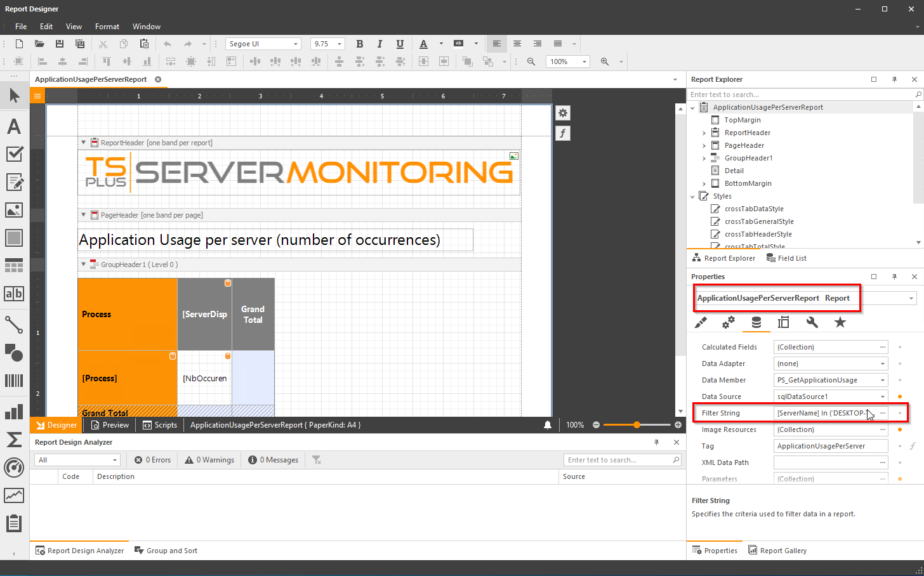The image size is (924, 576).
Task: Toggle bold formatting on the toolbar
Action: [360, 44]
